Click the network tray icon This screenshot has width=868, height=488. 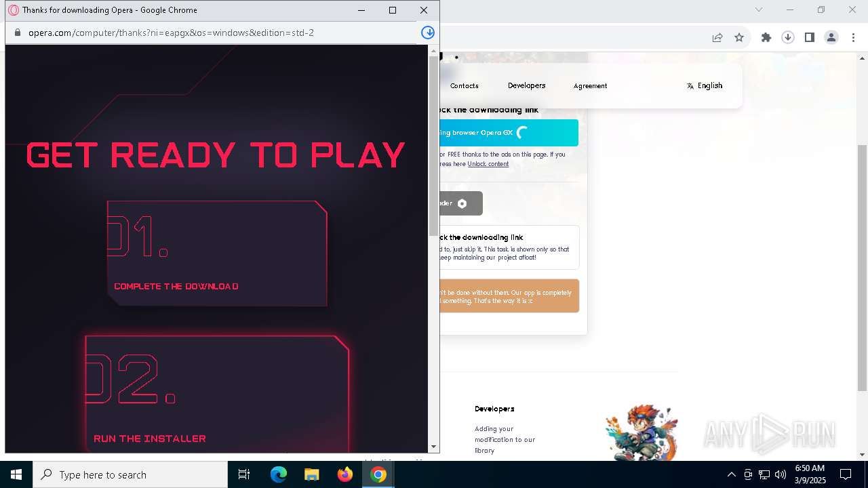tap(764, 474)
